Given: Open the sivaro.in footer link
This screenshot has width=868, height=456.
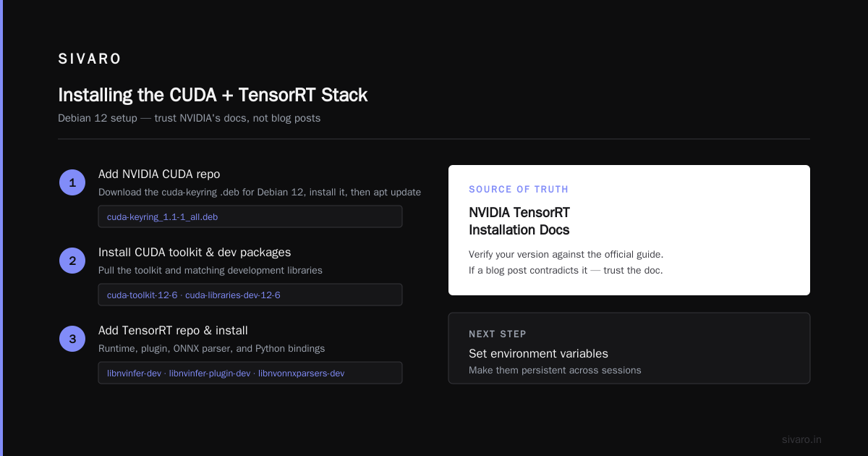Looking at the screenshot, I should [x=801, y=439].
